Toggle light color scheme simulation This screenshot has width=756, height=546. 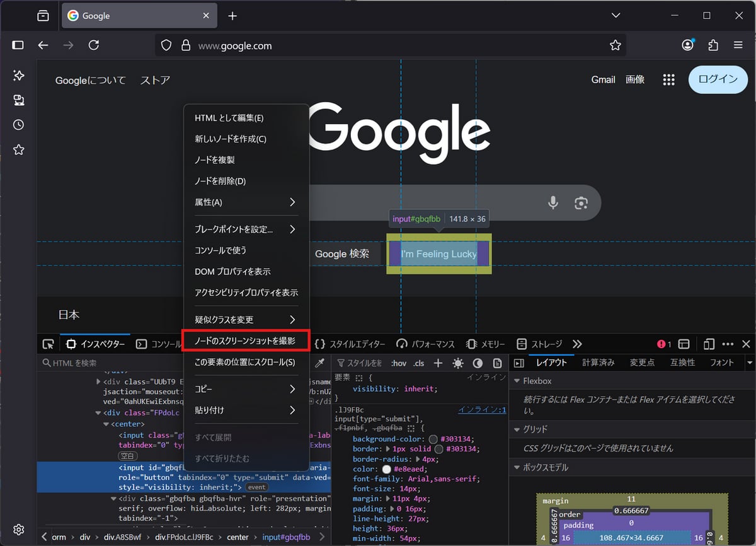point(458,363)
